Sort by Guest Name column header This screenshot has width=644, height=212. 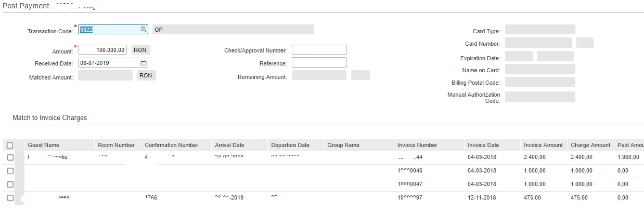(44, 145)
